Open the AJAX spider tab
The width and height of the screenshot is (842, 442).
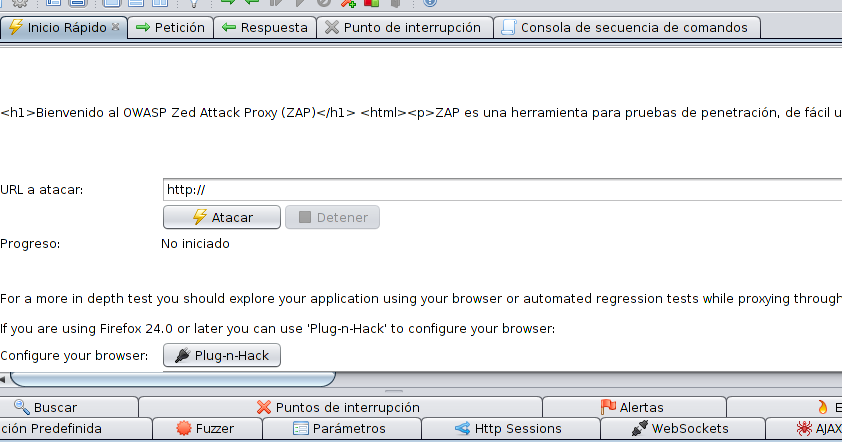pos(804,429)
